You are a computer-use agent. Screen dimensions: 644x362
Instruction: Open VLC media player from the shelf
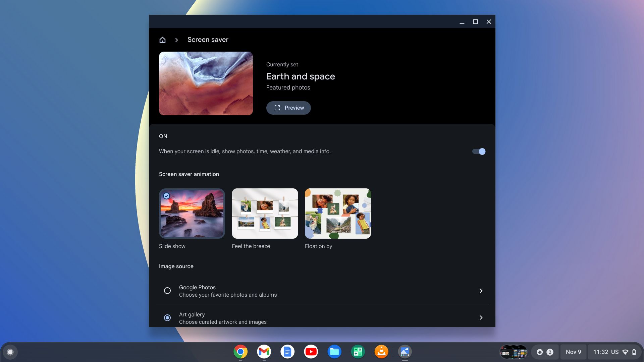(x=381, y=352)
